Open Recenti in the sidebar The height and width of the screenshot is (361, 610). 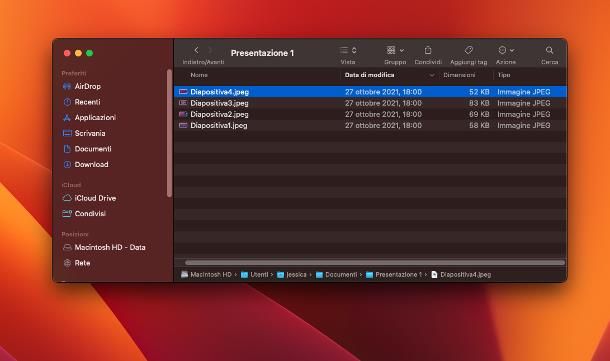87,102
